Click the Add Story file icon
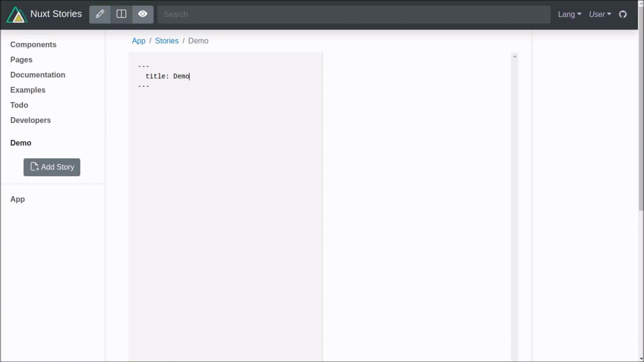 click(x=35, y=167)
